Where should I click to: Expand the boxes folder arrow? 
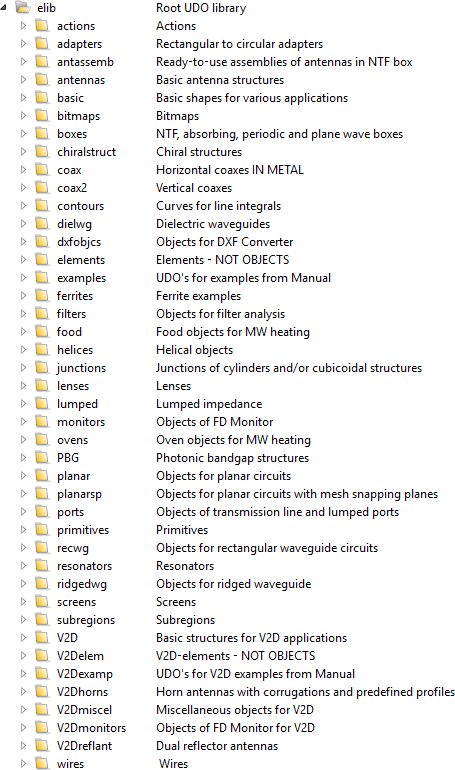pos(23,134)
